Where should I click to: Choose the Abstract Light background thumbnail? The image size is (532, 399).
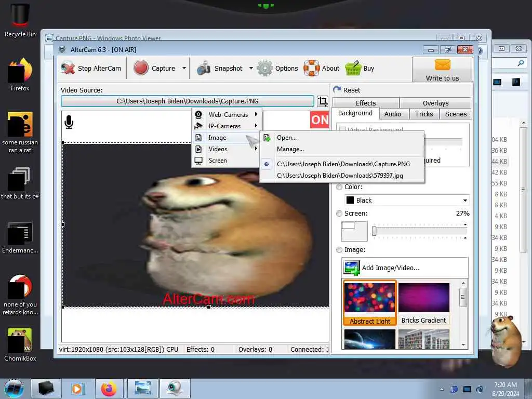[369, 303]
